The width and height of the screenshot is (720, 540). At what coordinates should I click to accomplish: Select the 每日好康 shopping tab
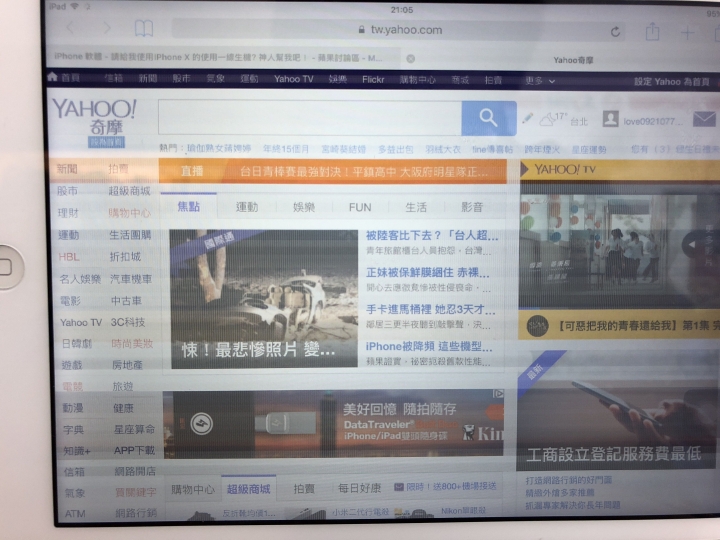pyautogui.click(x=360, y=489)
